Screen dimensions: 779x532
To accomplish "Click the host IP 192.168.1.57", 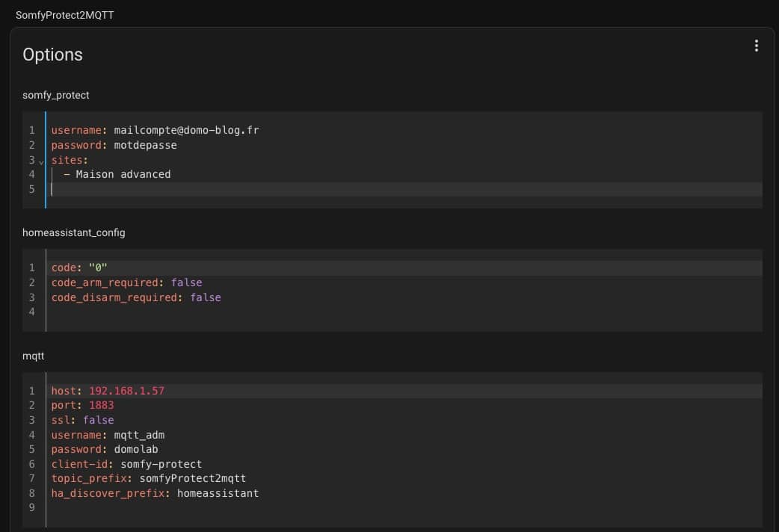I will pyautogui.click(x=126, y=391).
